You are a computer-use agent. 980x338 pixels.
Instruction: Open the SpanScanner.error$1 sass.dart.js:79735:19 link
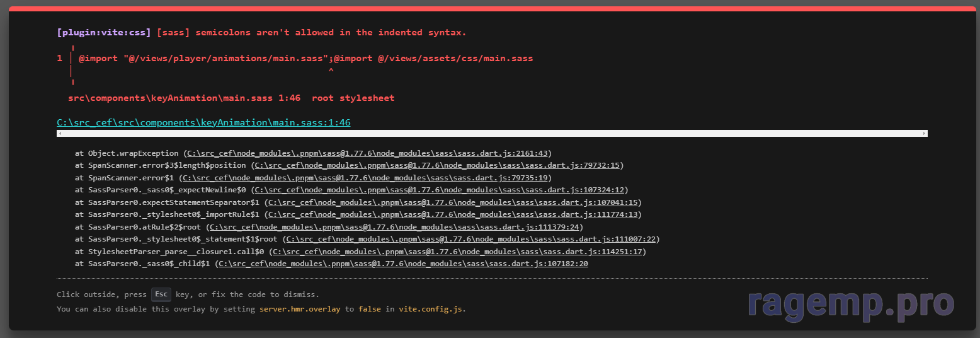point(365,178)
